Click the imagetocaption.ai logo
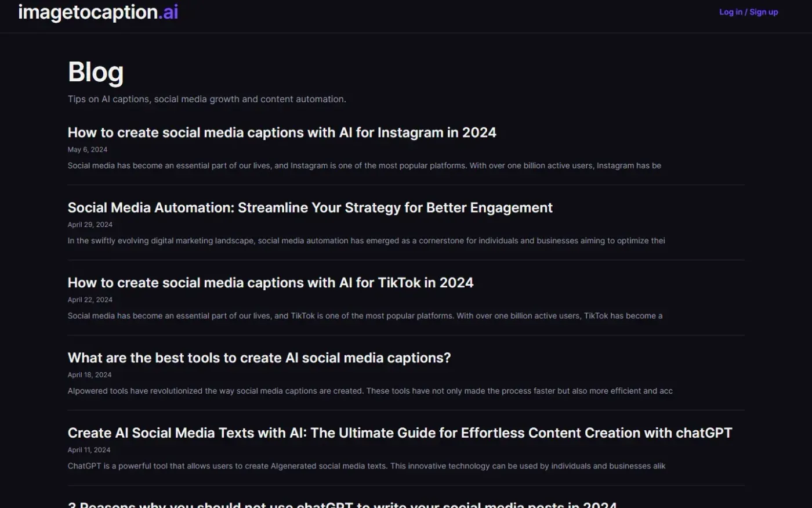Viewport: 812px width, 508px height. (98, 12)
